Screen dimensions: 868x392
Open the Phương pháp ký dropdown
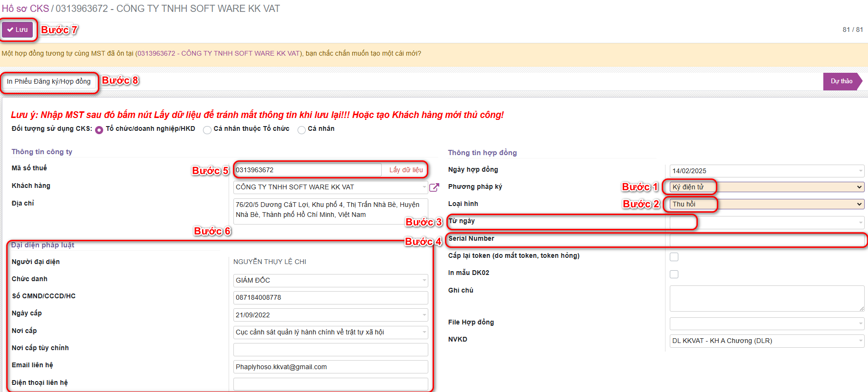tap(766, 187)
